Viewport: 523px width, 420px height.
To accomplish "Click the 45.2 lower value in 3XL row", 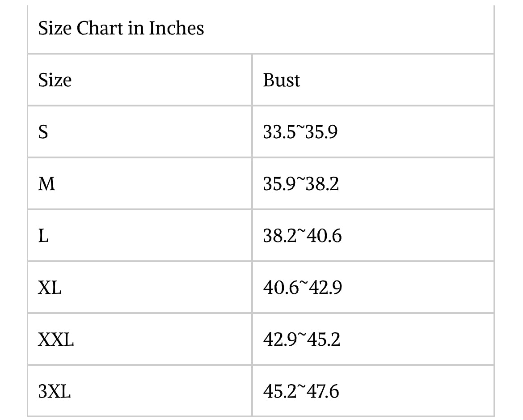I will click(279, 392).
